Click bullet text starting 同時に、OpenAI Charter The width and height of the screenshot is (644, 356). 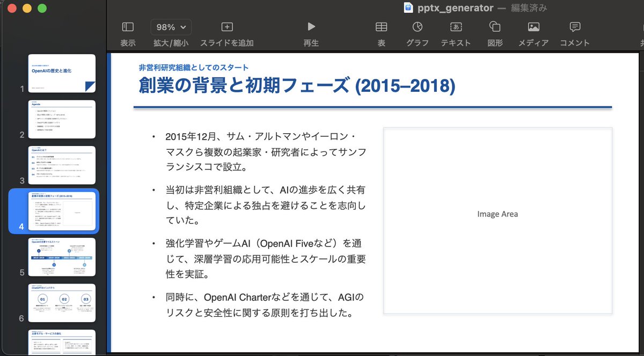click(x=265, y=304)
